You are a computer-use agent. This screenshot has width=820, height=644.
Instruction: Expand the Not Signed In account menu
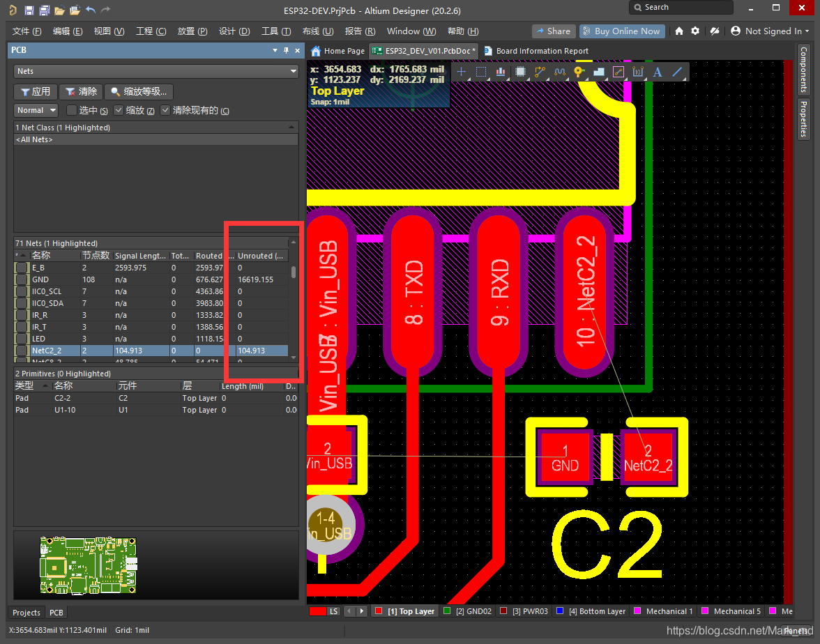[x=770, y=31]
